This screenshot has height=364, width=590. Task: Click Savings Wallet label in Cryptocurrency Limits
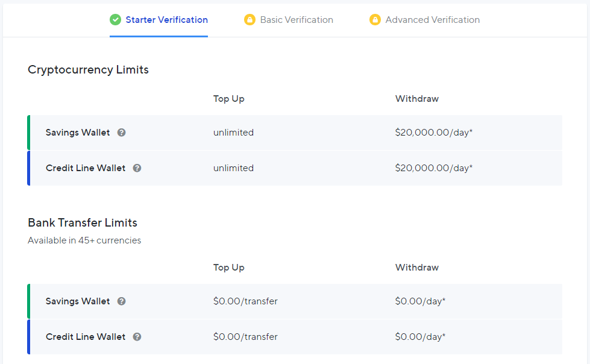pyautogui.click(x=78, y=133)
